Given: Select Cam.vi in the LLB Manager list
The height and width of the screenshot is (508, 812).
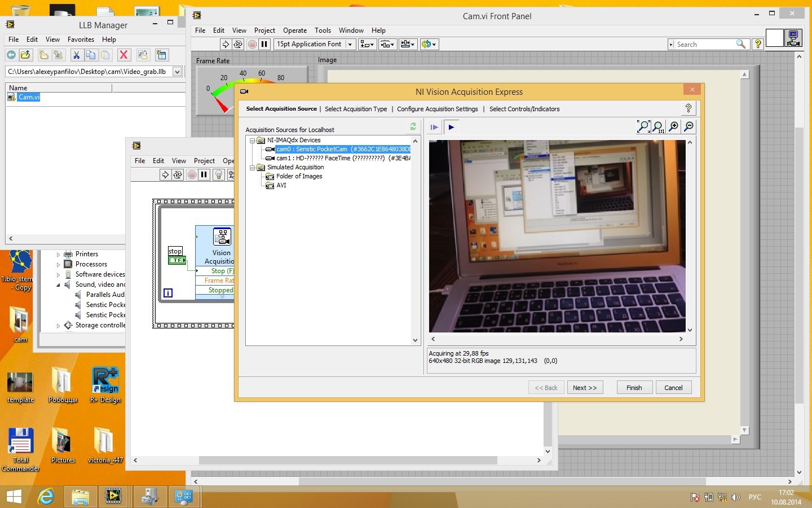Looking at the screenshot, I should coord(29,97).
